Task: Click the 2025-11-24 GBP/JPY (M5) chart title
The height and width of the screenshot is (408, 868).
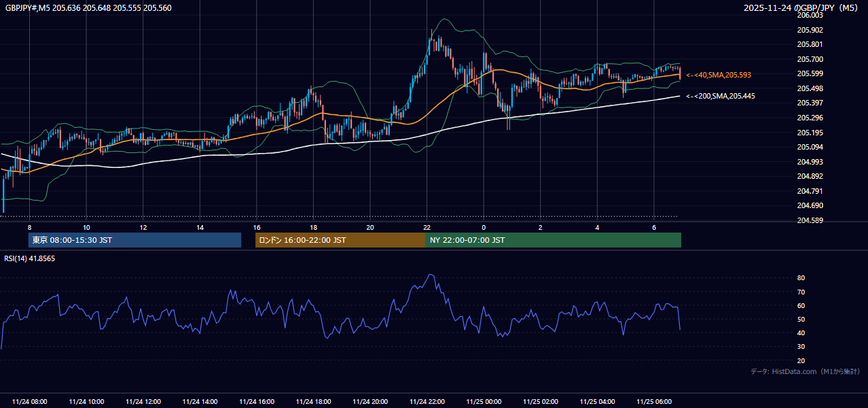Action: click(802, 8)
